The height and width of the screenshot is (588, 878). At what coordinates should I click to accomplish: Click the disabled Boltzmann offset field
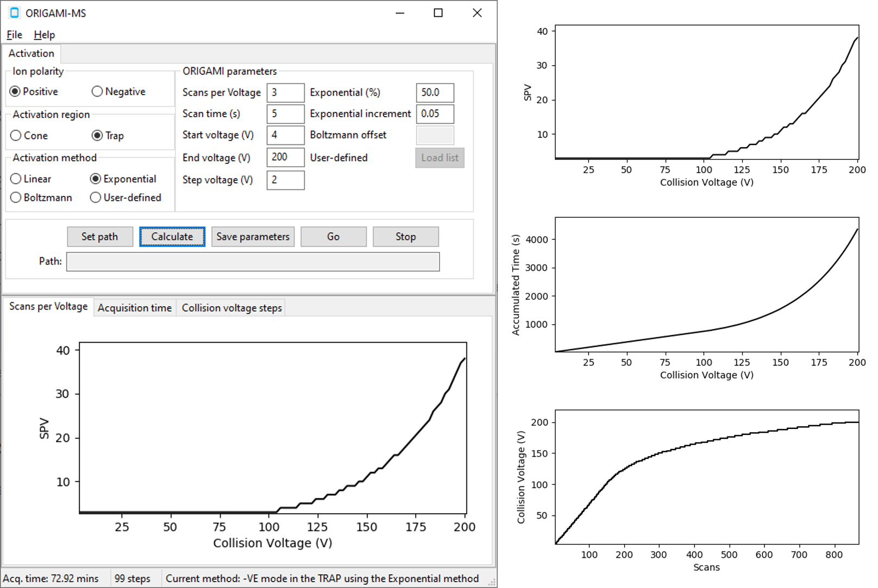click(435, 135)
